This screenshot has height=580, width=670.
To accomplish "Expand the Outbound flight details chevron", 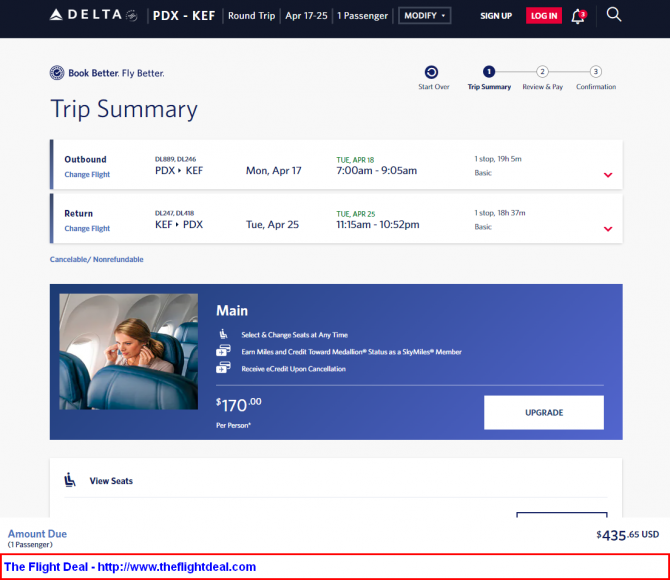I will (x=608, y=175).
